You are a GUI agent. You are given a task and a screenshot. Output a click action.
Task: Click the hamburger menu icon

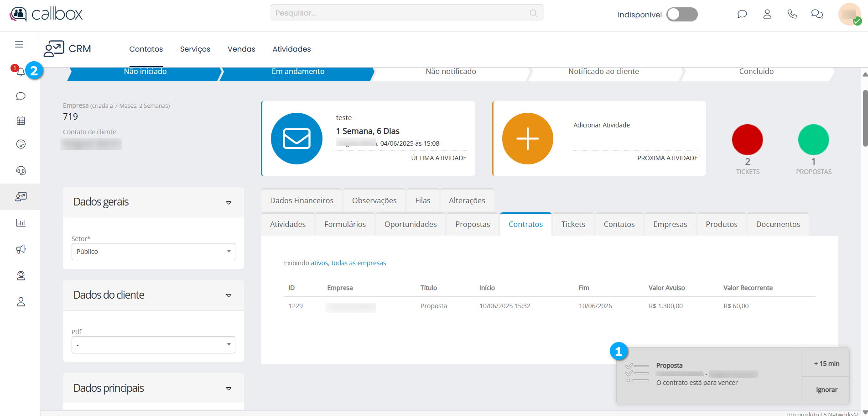coord(19,44)
